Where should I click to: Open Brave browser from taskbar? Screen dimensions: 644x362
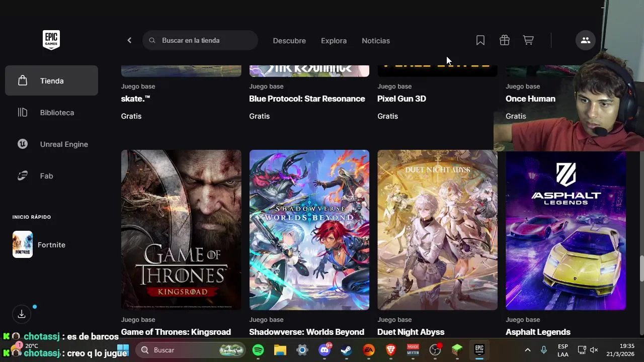(x=391, y=349)
